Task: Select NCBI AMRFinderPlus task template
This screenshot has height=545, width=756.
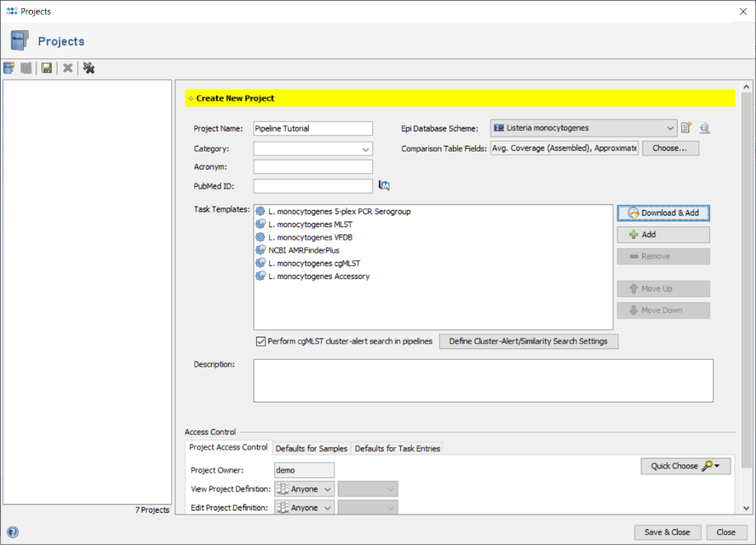Action: [x=303, y=250]
